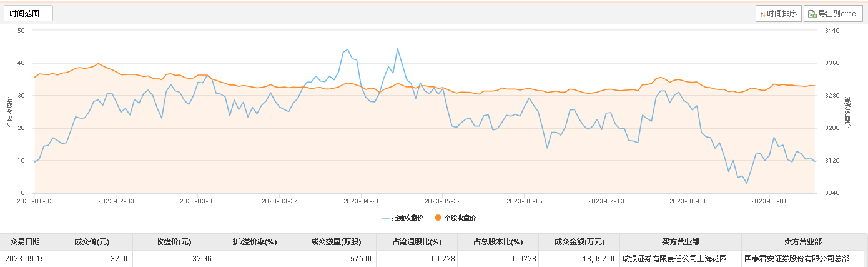Click the 时间排序 sort button
The image size is (868, 267).
click(x=778, y=13)
